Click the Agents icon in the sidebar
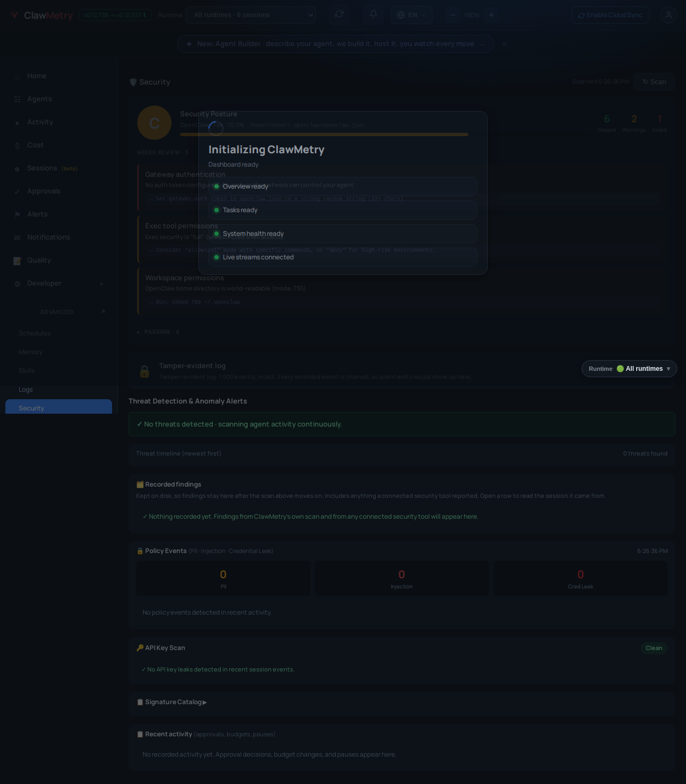Image resolution: width=686 pixels, height=784 pixels. pos(17,99)
